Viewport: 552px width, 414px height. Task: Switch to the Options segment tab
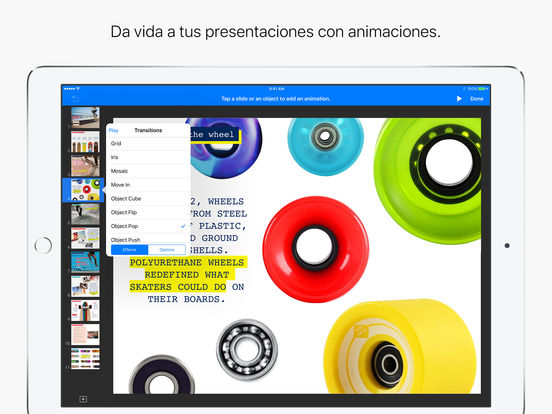click(x=167, y=250)
